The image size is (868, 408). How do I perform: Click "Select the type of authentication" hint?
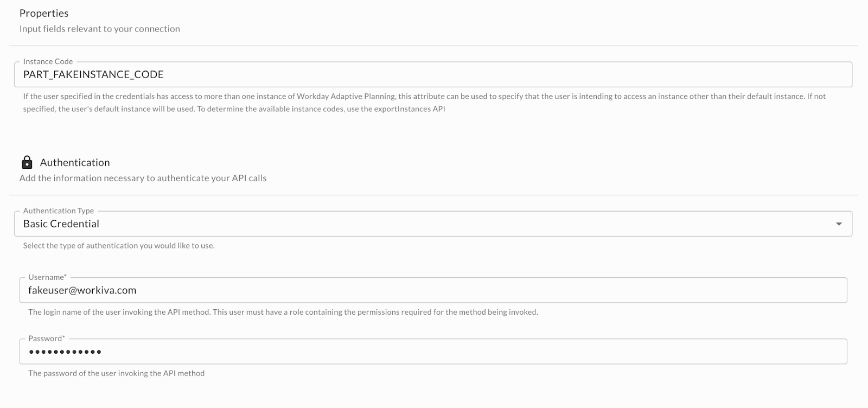coord(119,245)
